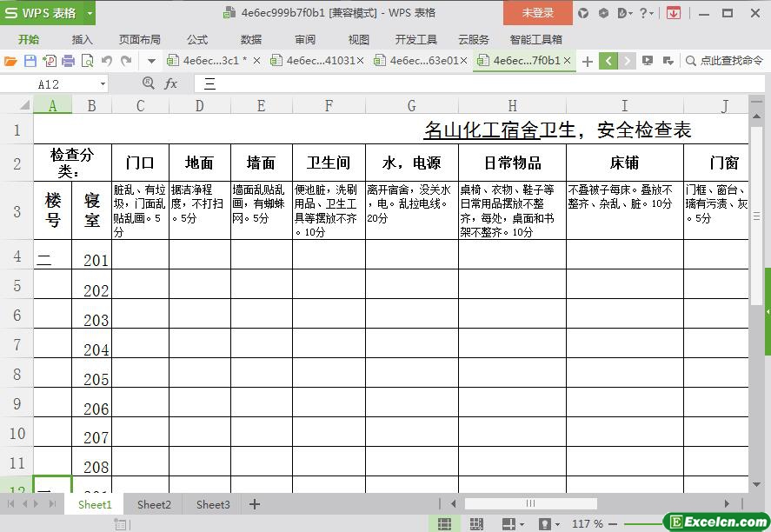Switch to page break preview view
771x532 pixels.
(476, 524)
